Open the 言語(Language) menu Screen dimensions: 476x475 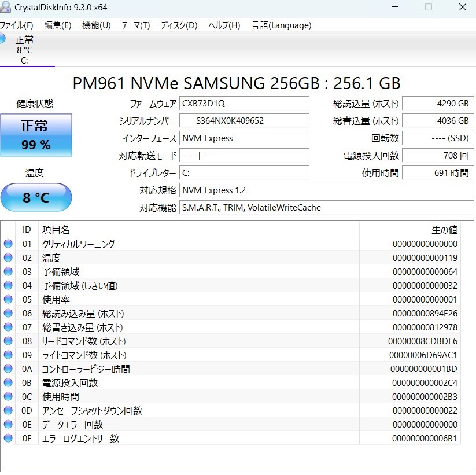click(281, 25)
